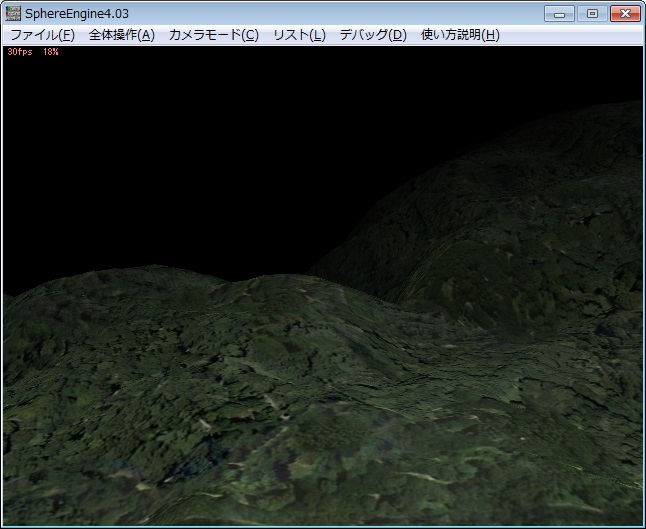Maximize the SphereEngine4.03 window
This screenshot has width=646, height=529.
(592, 14)
